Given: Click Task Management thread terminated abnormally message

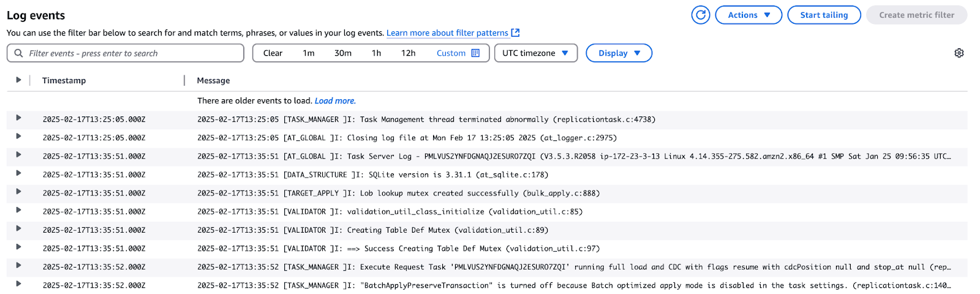Looking at the screenshot, I should (426, 119).
